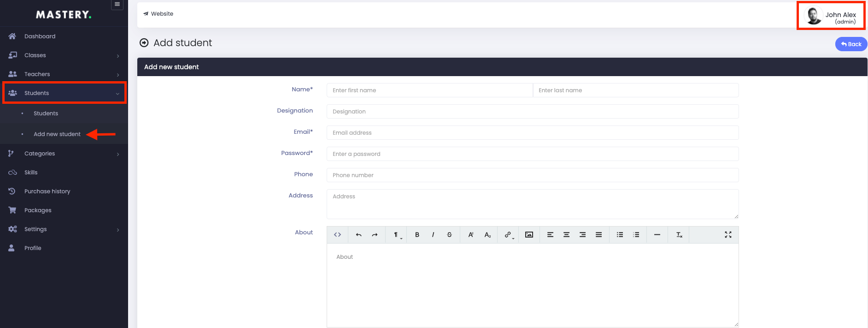Image resolution: width=868 pixels, height=328 pixels.
Task: Click the Skills cloud icon
Action: tap(12, 173)
